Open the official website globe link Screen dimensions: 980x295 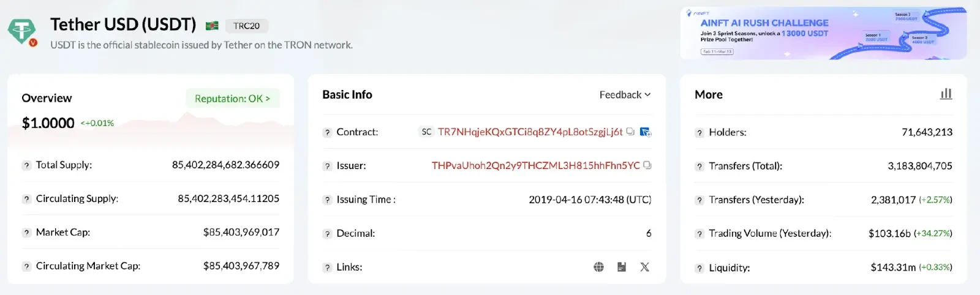pyautogui.click(x=599, y=267)
